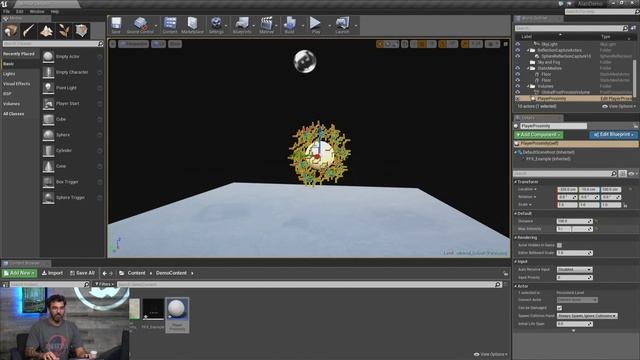Open the Settings toolbar icon
This screenshot has height=360, width=640.
click(x=216, y=25)
